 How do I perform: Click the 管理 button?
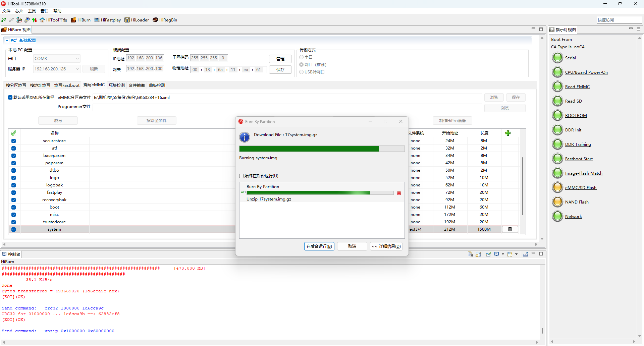click(280, 59)
